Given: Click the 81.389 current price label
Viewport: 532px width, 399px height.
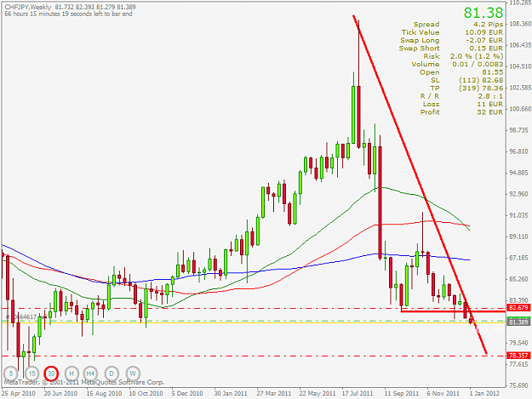Looking at the screenshot, I should pyautogui.click(x=518, y=322).
